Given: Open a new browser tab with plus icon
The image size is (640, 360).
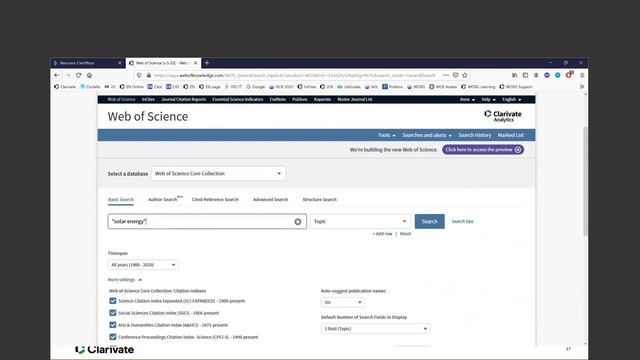Looking at the screenshot, I should point(207,63).
